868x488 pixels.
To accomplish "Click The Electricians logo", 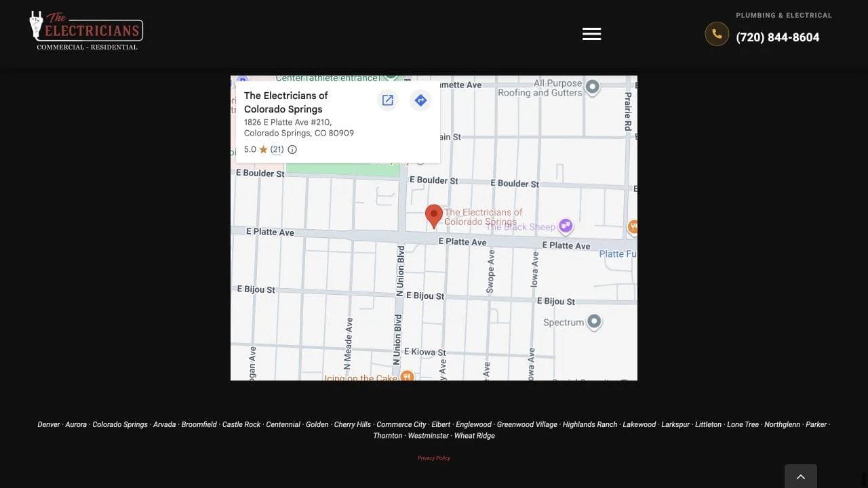I will [86, 30].
